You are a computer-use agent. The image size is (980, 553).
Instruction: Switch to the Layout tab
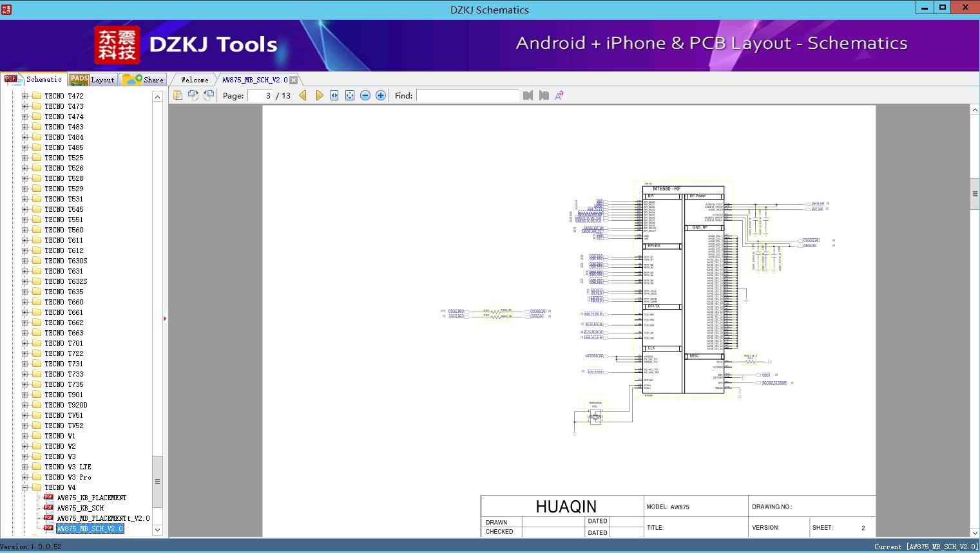(93, 80)
